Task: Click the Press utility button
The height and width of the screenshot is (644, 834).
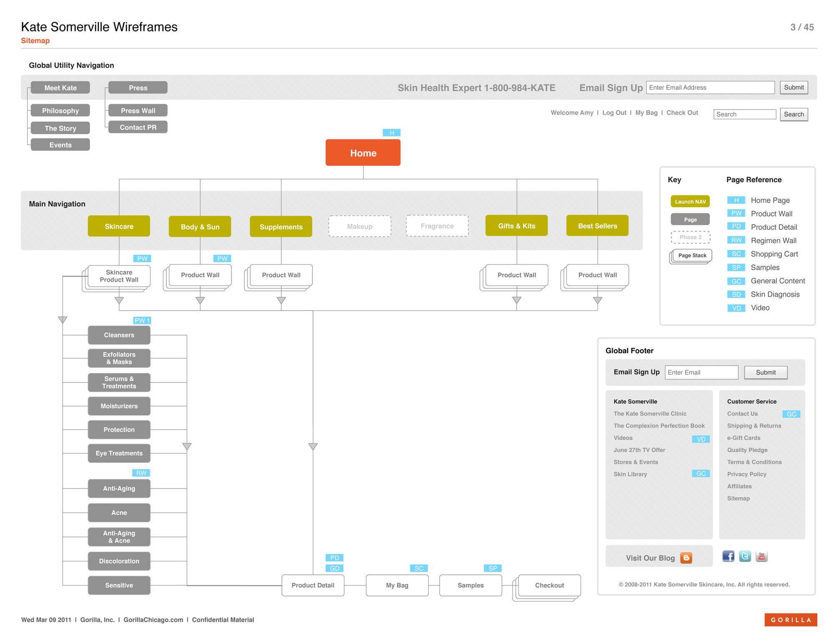Action: click(138, 88)
